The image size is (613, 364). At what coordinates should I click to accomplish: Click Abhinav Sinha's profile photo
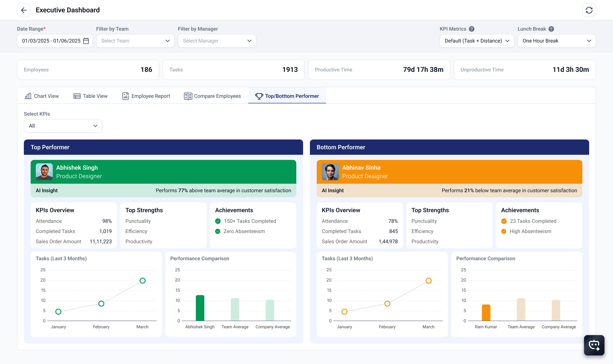[x=330, y=172]
